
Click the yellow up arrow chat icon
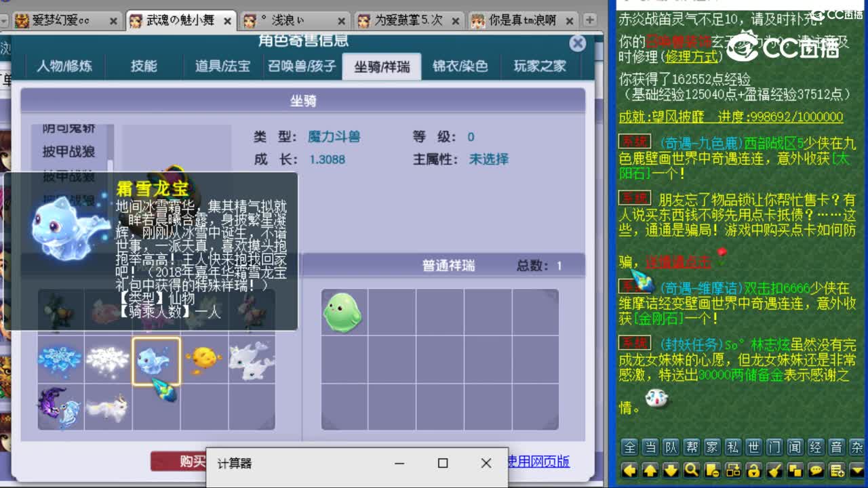click(x=650, y=470)
